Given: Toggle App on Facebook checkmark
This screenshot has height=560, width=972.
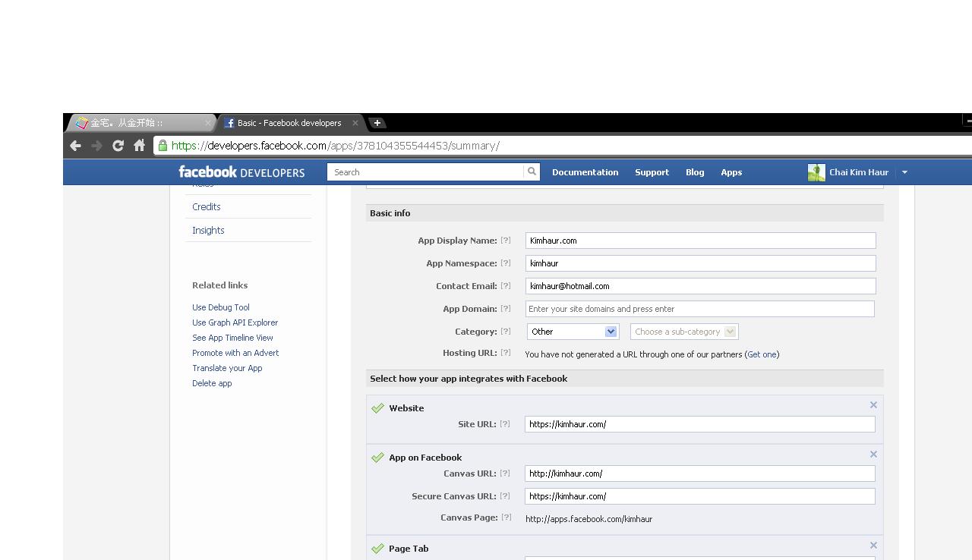Looking at the screenshot, I should [x=377, y=458].
